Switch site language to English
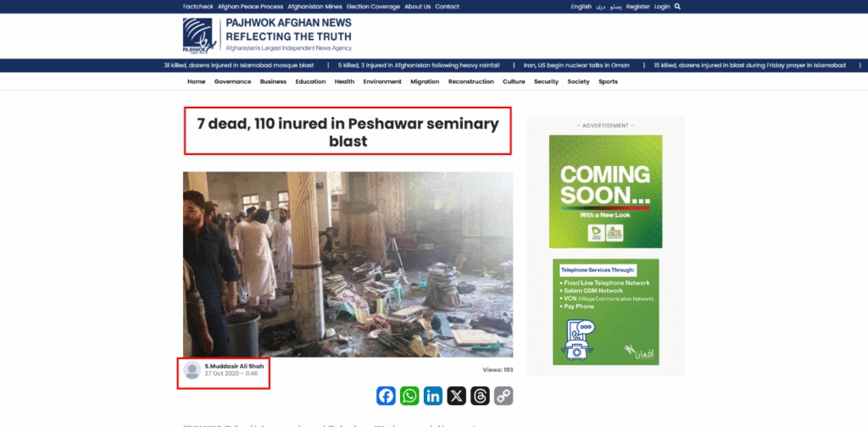Viewport: 868px width, 427px height. point(581,7)
